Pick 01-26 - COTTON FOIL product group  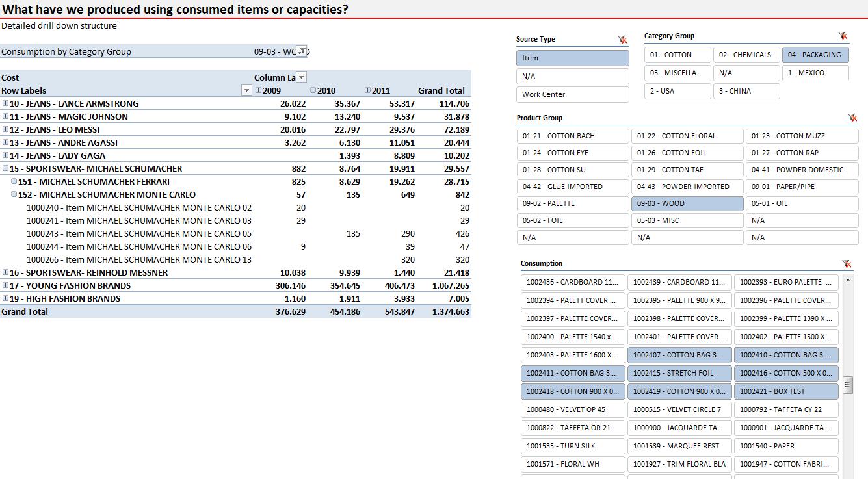pyautogui.click(x=687, y=153)
